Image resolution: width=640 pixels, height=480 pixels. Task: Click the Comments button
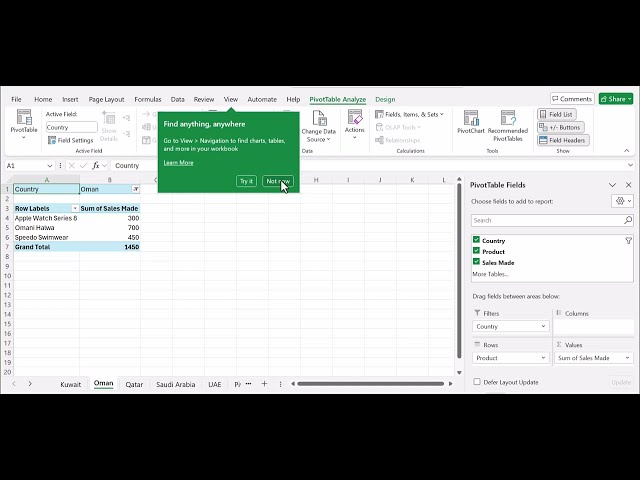tap(572, 99)
